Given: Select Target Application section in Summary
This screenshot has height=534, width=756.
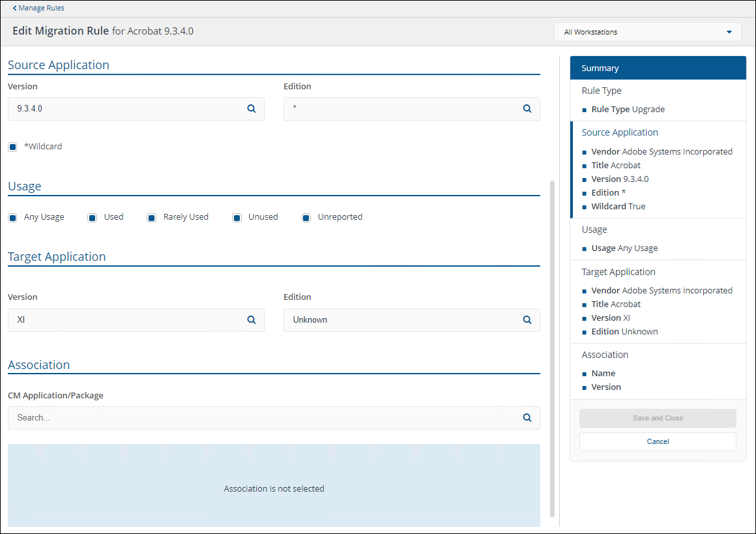Looking at the screenshot, I should pos(618,272).
